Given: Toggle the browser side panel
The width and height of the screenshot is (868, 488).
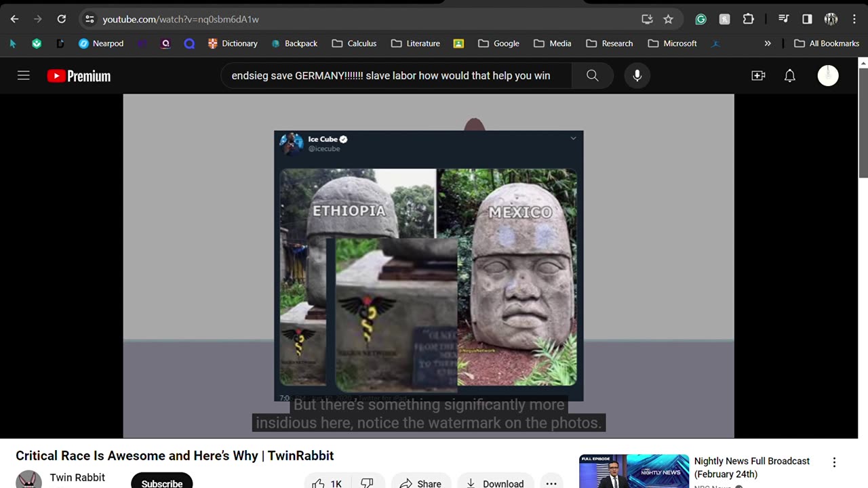Looking at the screenshot, I should point(807,19).
